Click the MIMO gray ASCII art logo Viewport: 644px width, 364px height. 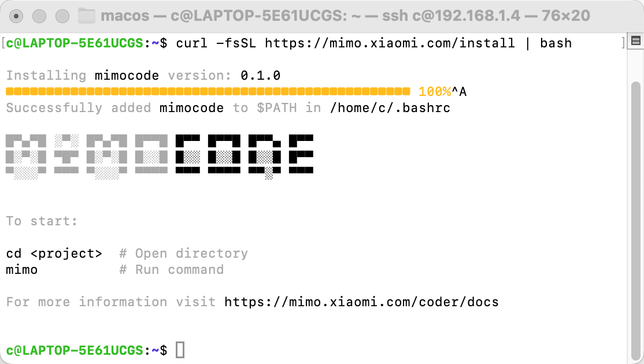point(87,157)
